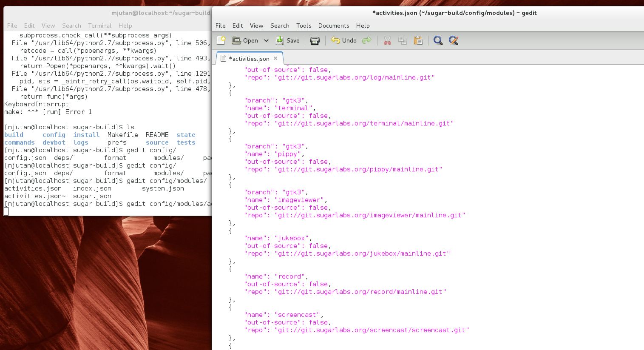Redo the last undone action
644x350 pixels.
coord(366,40)
